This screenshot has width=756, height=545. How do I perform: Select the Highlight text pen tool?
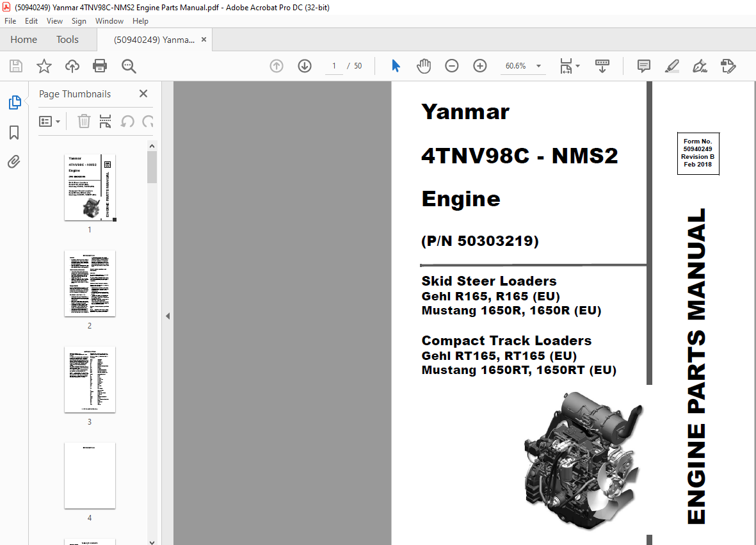[x=672, y=66]
